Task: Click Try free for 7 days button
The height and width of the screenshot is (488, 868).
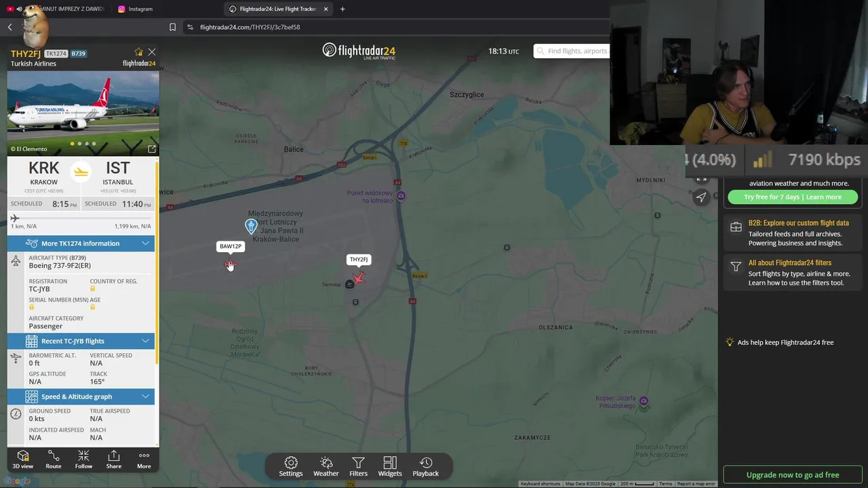Action: click(x=793, y=197)
